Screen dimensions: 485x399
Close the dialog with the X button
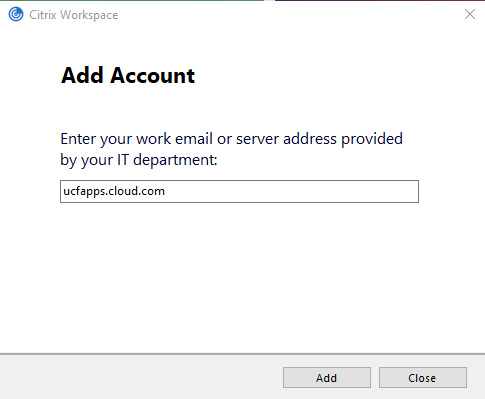click(470, 14)
